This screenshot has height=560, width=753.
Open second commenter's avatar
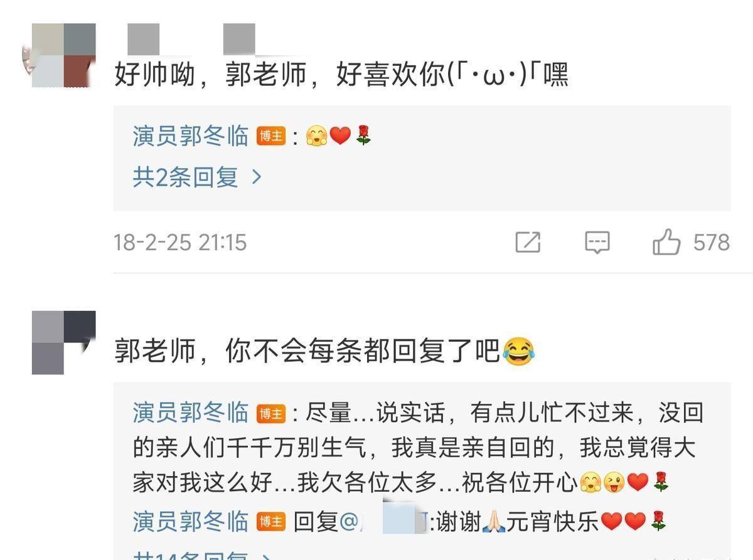(64, 342)
